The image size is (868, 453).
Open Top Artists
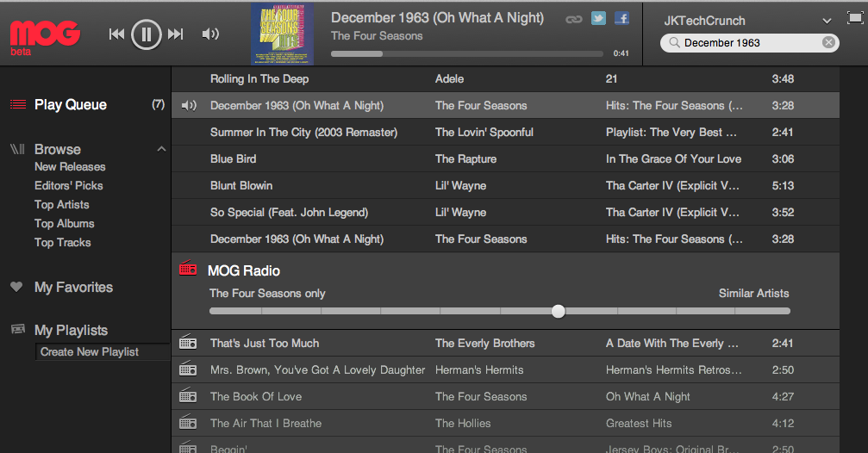(x=61, y=205)
